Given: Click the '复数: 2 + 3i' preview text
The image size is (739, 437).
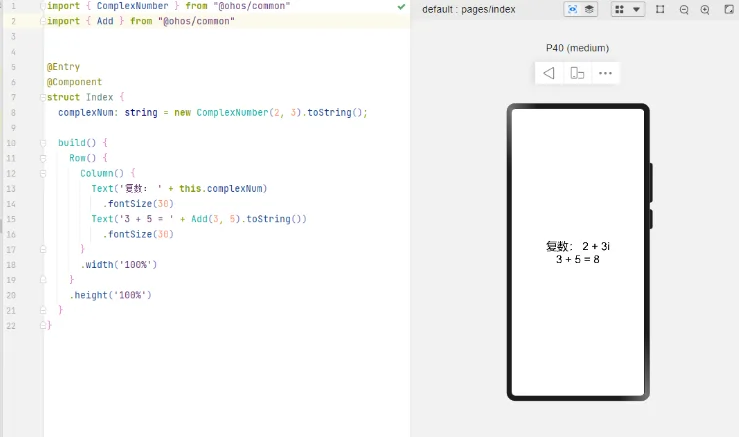Looking at the screenshot, I should click(577, 246).
